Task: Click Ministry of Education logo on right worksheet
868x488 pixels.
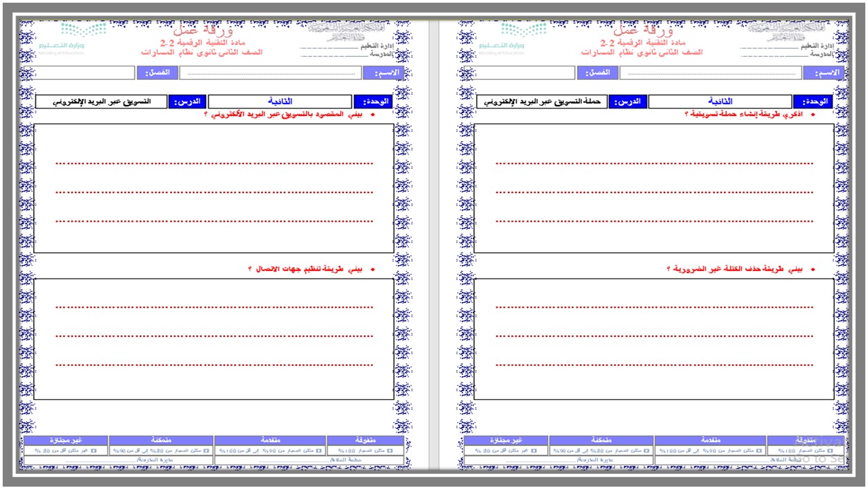Action: (513, 37)
